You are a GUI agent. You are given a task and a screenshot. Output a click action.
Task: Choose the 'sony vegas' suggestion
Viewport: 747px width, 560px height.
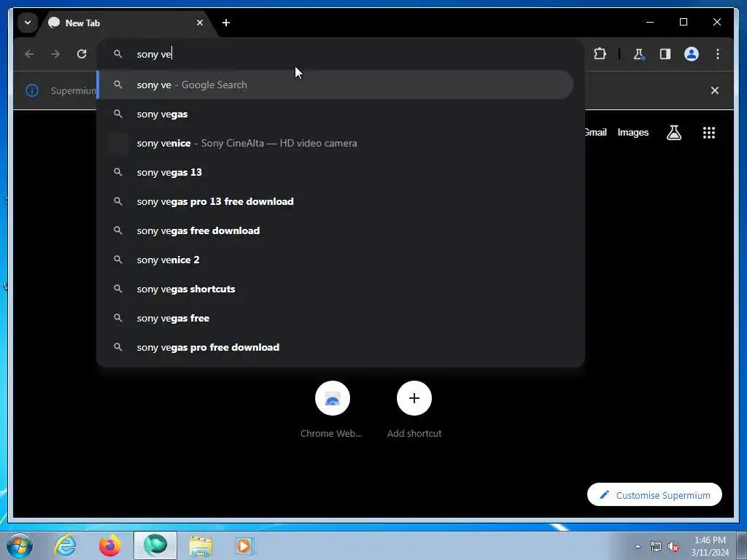[x=336, y=114]
